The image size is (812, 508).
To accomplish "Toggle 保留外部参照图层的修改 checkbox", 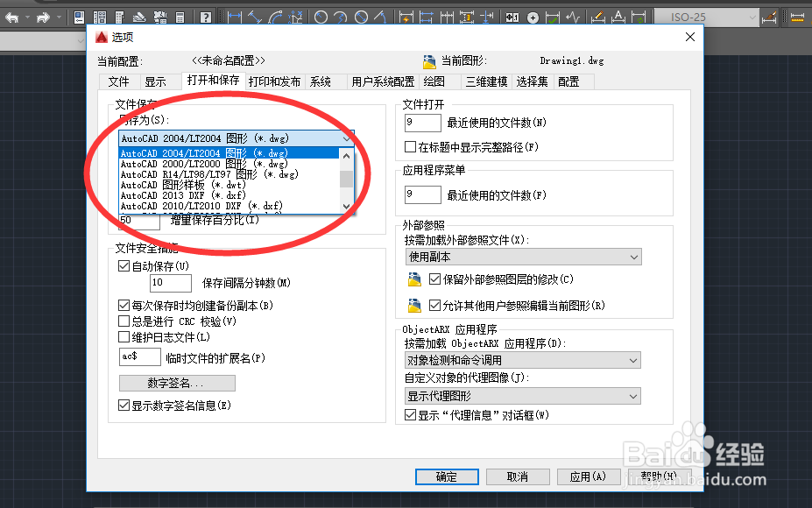I will [x=435, y=279].
